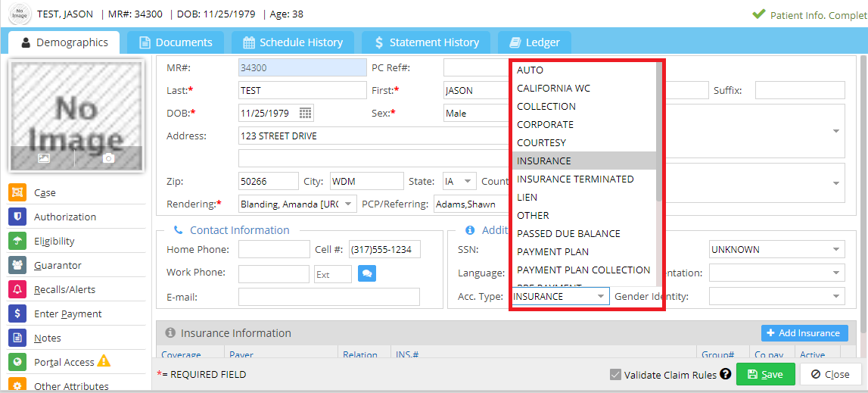
Task: Click the blue text message icon
Action: (x=367, y=273)
